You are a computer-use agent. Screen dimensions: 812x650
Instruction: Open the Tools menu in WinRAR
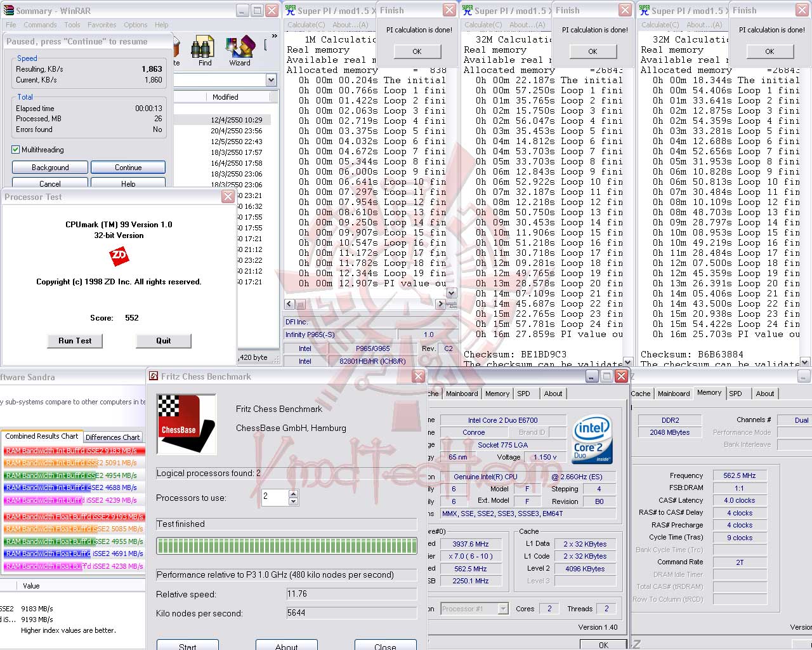click(x=72, y=25)
